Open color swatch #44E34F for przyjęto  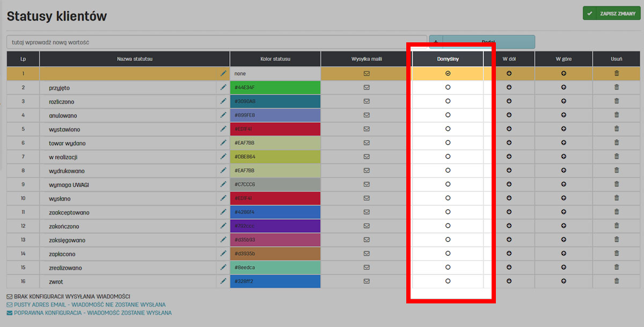click(275, 87)
